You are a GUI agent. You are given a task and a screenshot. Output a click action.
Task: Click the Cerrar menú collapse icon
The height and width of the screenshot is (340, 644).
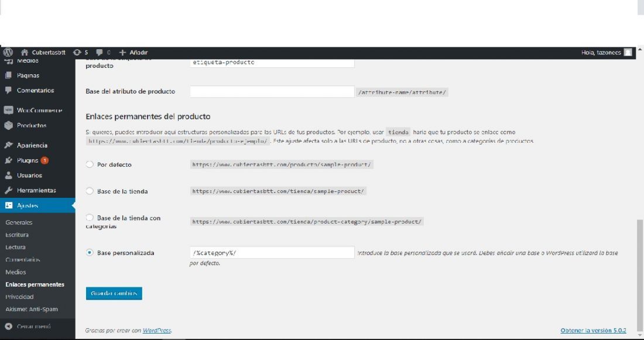click(8, 327)
